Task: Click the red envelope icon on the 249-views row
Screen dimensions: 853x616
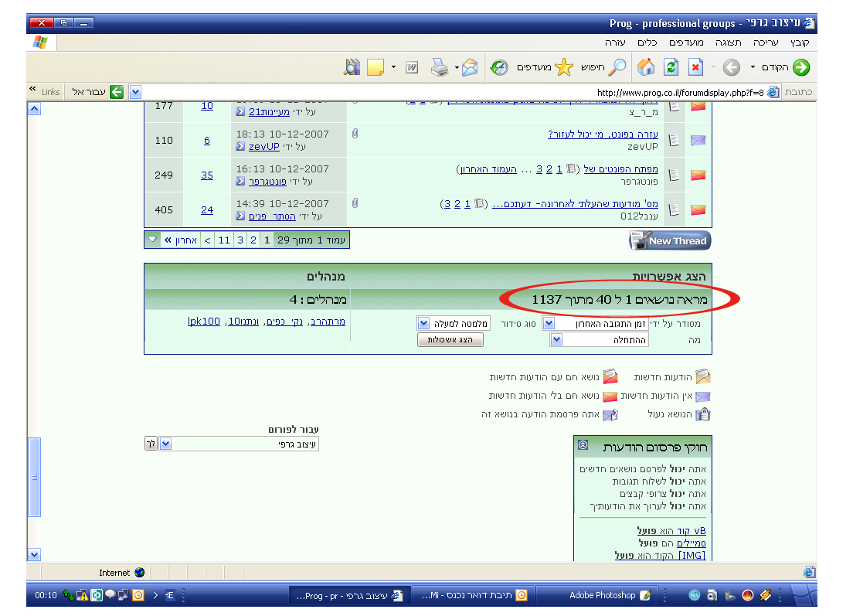Action: (698, 175)
